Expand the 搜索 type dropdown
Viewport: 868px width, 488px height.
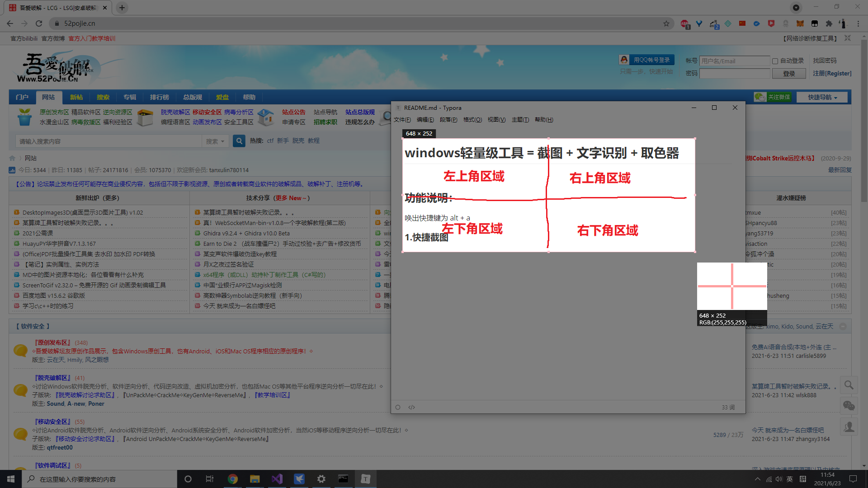tap(215, 141)
